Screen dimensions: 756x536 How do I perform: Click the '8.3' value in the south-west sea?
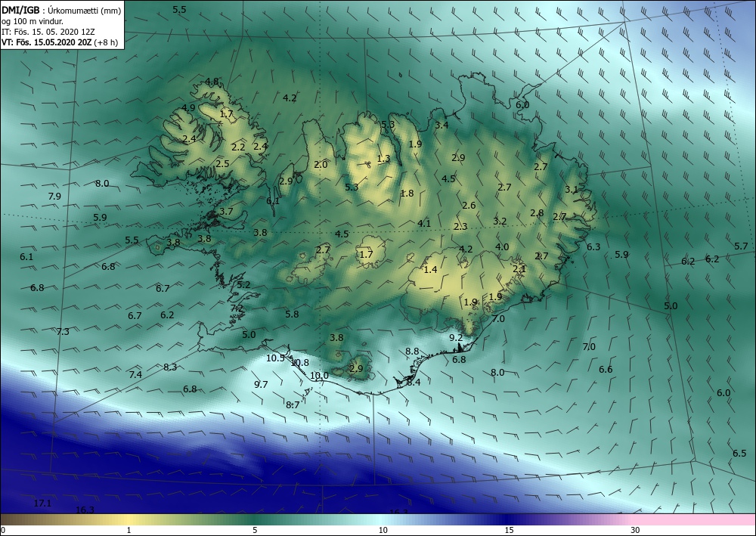(x=170, y=367)
